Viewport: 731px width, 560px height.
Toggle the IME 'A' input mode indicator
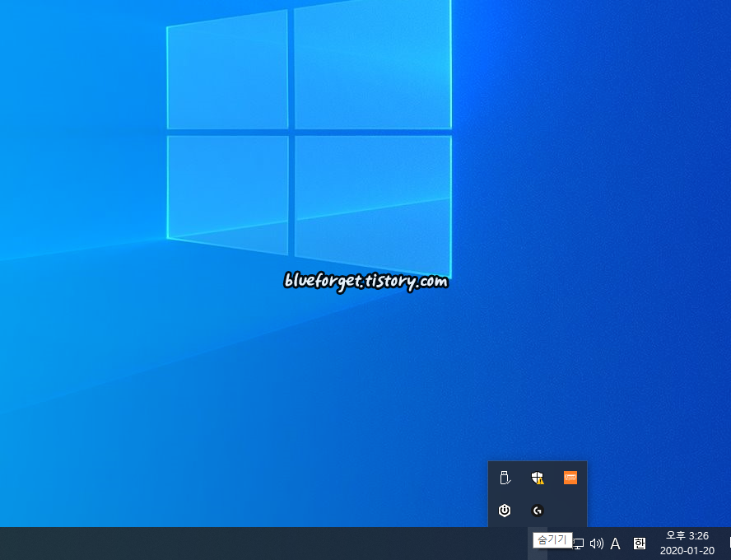pyautogui.click(x=616, y=544)
